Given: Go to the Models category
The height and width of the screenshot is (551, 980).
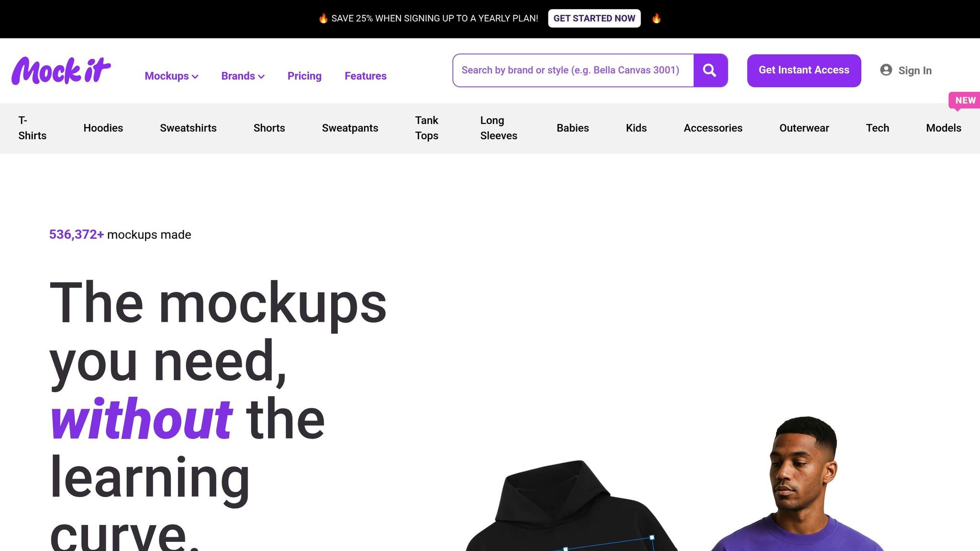Looking at the screenshot, I should pyautogui.click(x=944, y=128).
